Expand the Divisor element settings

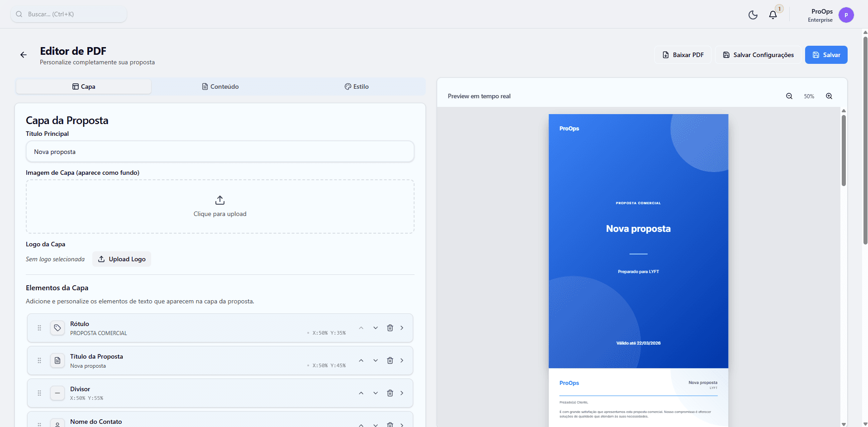point(402,393)
